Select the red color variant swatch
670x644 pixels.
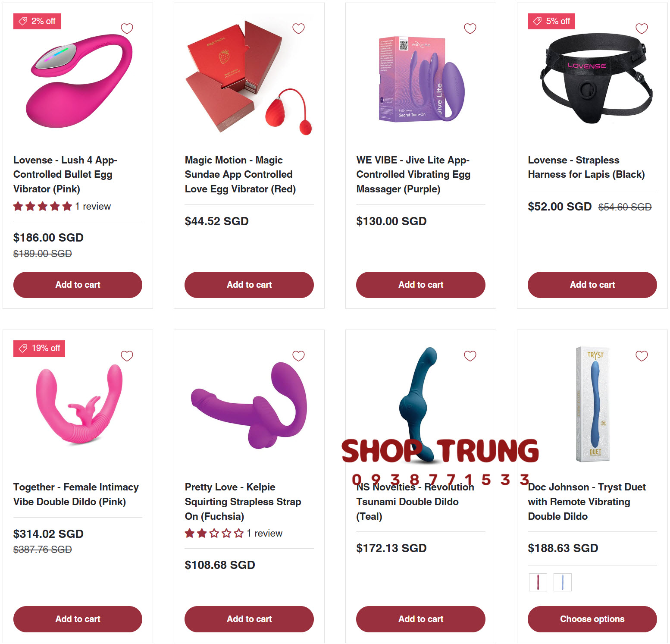click(x=538, y=582)
